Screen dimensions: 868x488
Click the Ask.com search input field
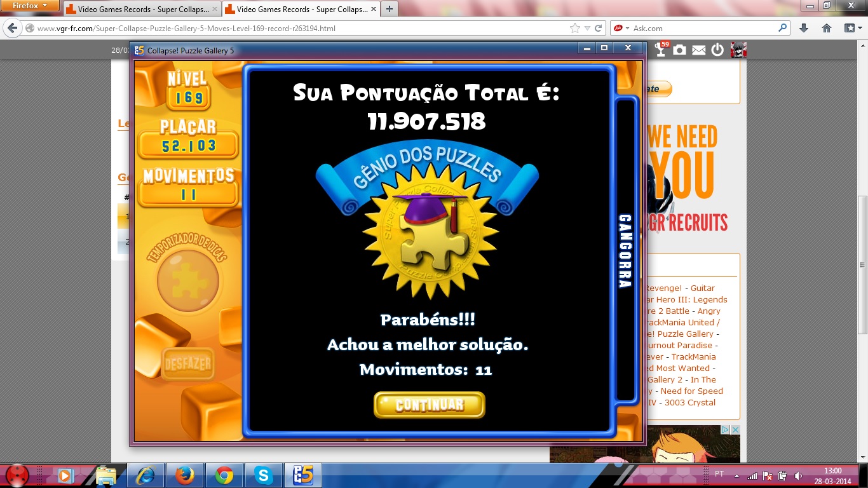click(702, 28)
